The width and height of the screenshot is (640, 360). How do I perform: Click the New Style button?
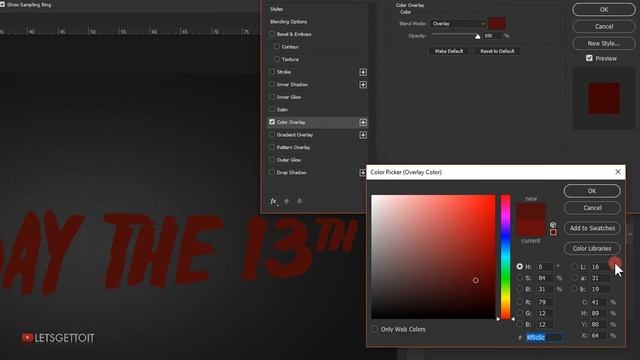[604, 43]
